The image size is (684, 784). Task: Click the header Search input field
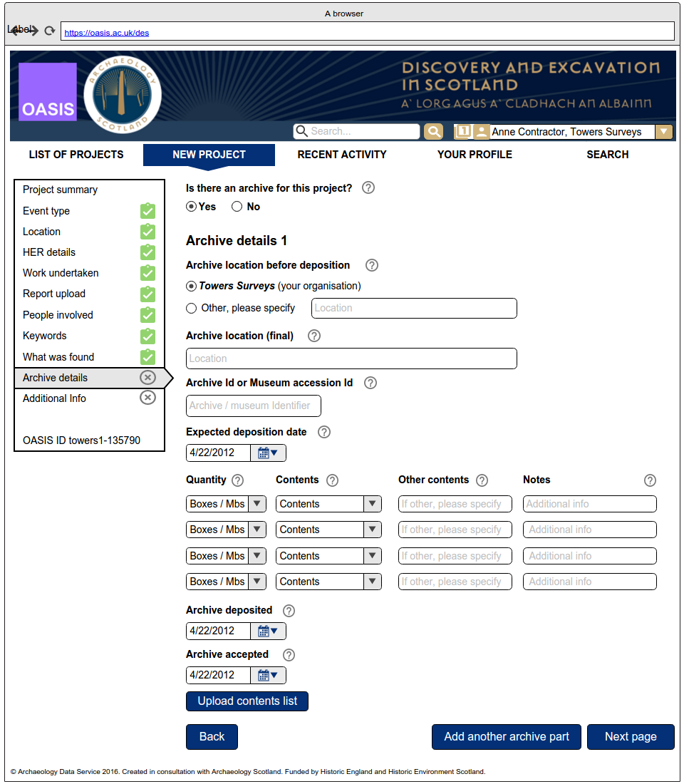356,132
